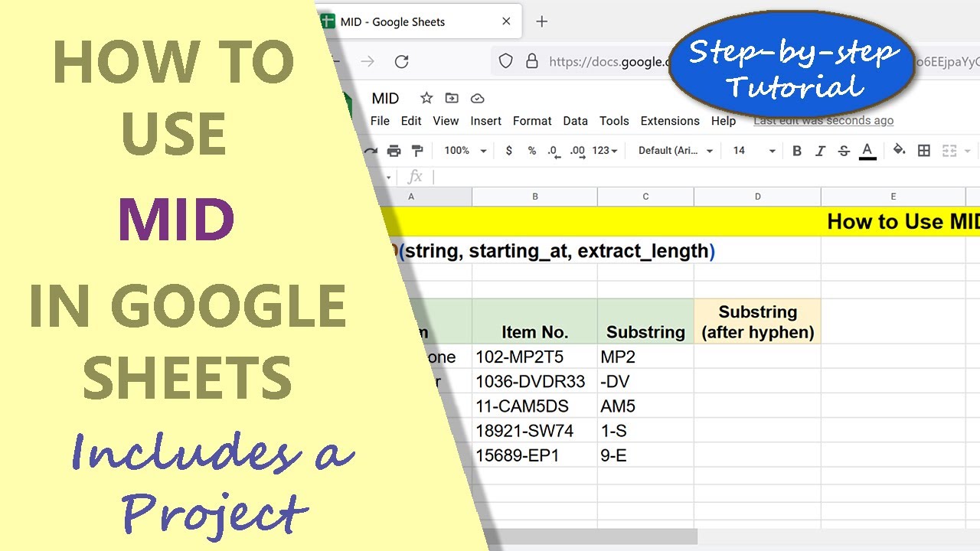Open a new browser tab

click(x=542, y=22)
